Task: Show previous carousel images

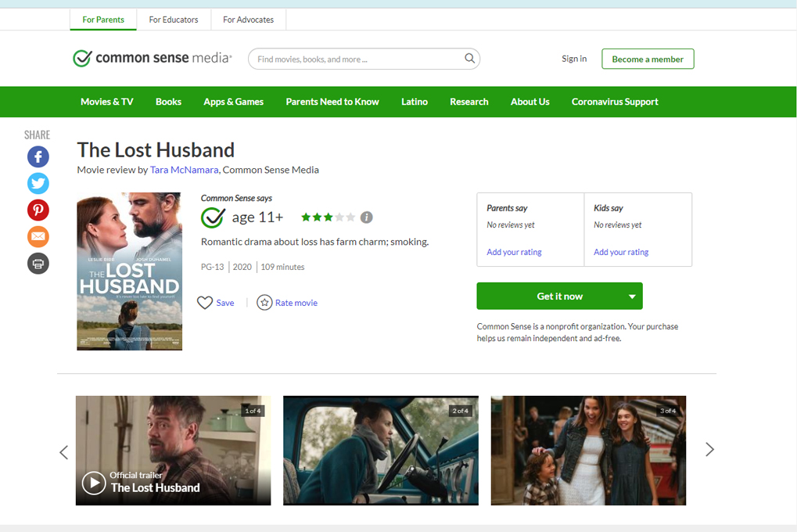Action: (63, 452)
